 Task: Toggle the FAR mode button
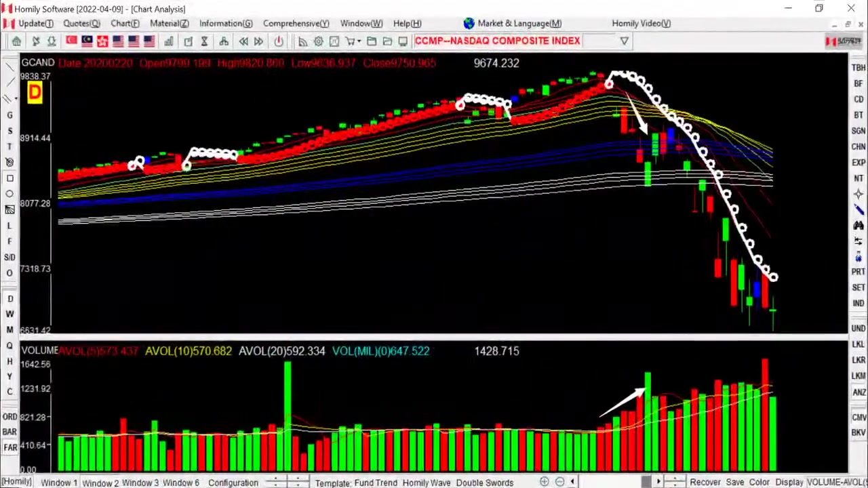pos(9,448)
